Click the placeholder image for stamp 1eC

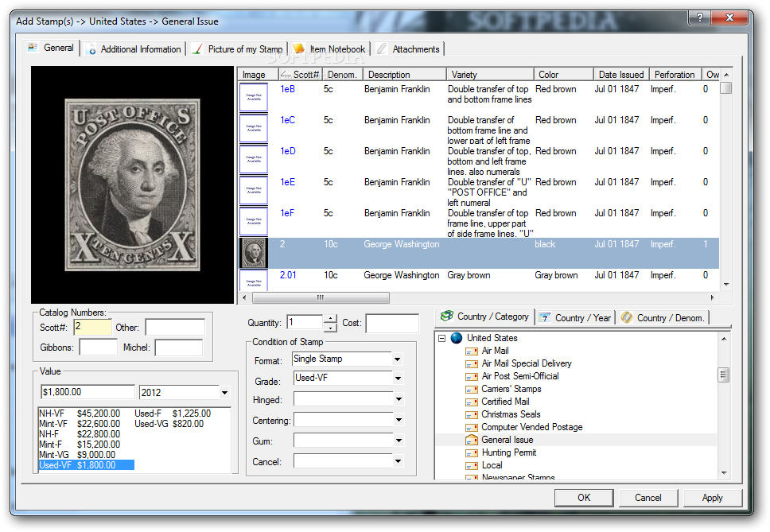(254, 129)
